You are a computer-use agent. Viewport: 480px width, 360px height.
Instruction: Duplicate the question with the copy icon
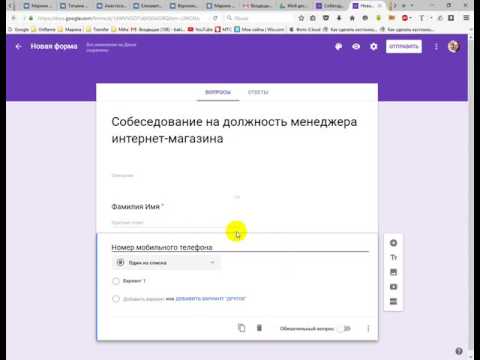(x=241, y=328)
